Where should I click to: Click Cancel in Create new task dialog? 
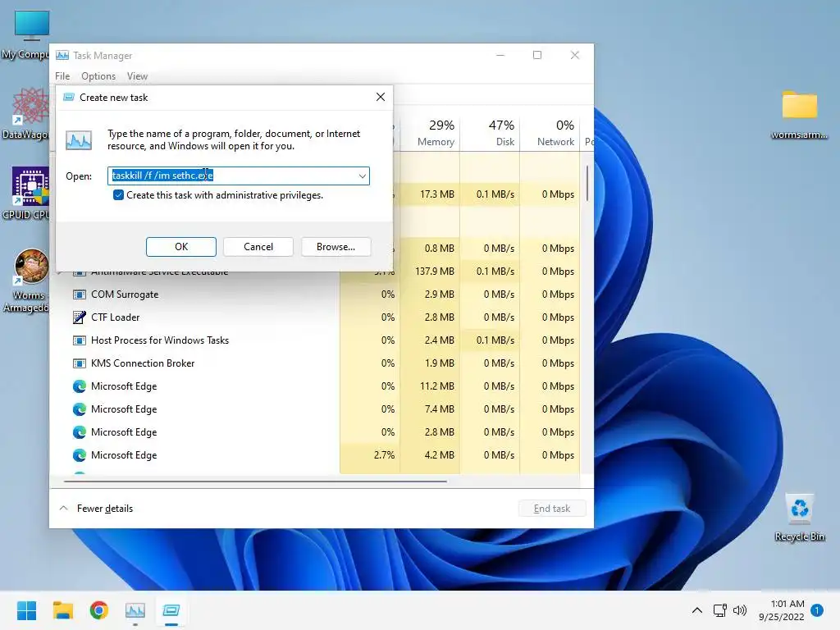tap(258, 247)
